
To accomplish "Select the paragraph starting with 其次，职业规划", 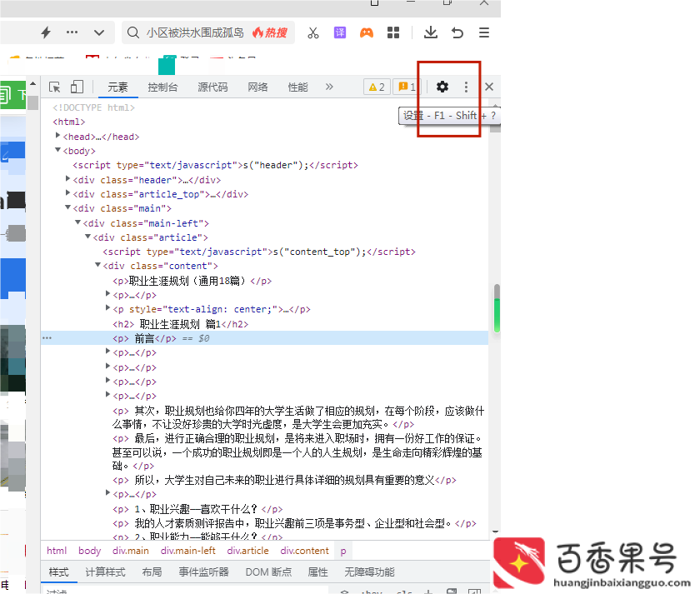I will point(298,417).
